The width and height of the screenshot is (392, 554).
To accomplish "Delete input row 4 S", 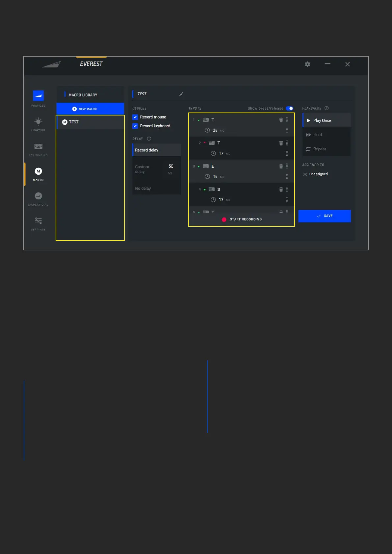I will tap(281, 189).
